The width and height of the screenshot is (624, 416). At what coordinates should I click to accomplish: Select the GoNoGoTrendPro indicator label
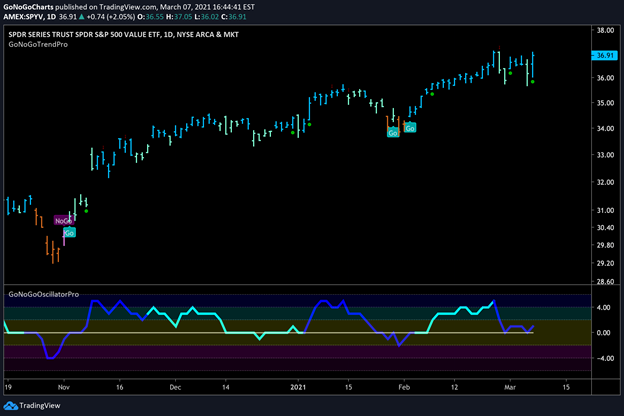[x=38, y=45]
